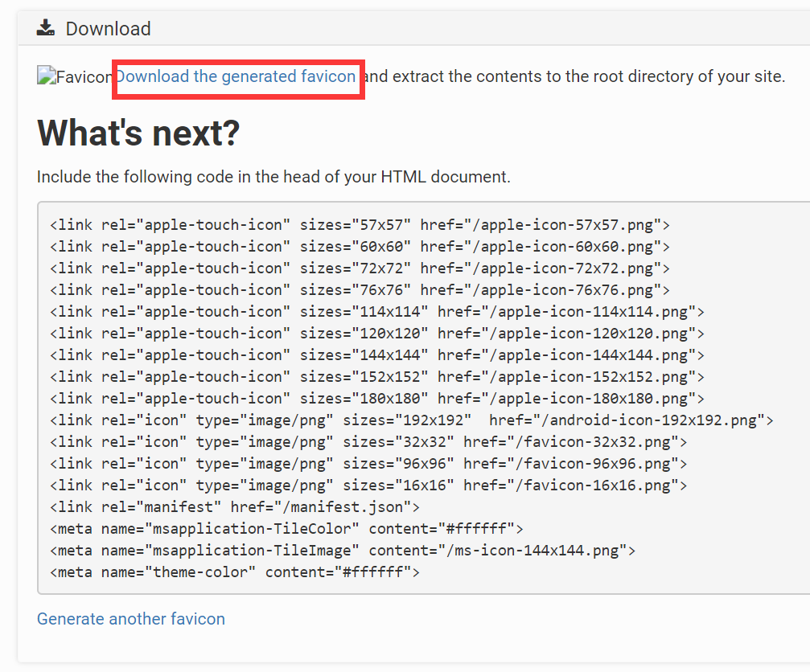Click the apple-icon-144x144.png link tag line
This screenshot has height=672, width=810.
pyautogui.click(x=376, y=355)
